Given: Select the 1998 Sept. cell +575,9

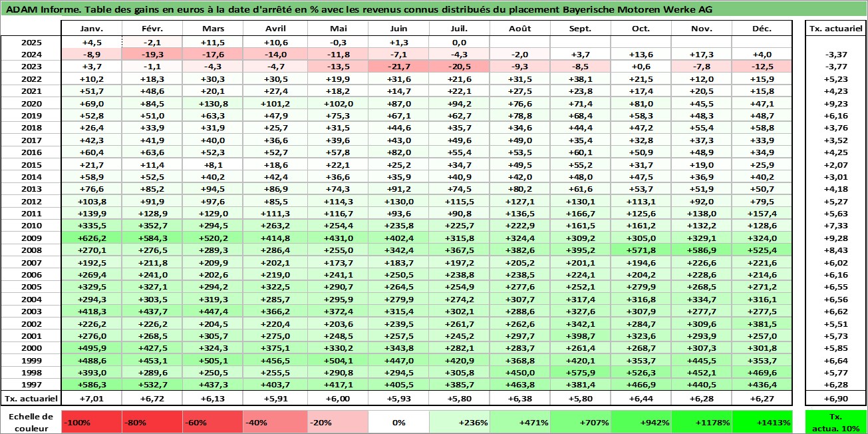Looking at the screenshot, I should pyautogui.click(x=580, y=372).
